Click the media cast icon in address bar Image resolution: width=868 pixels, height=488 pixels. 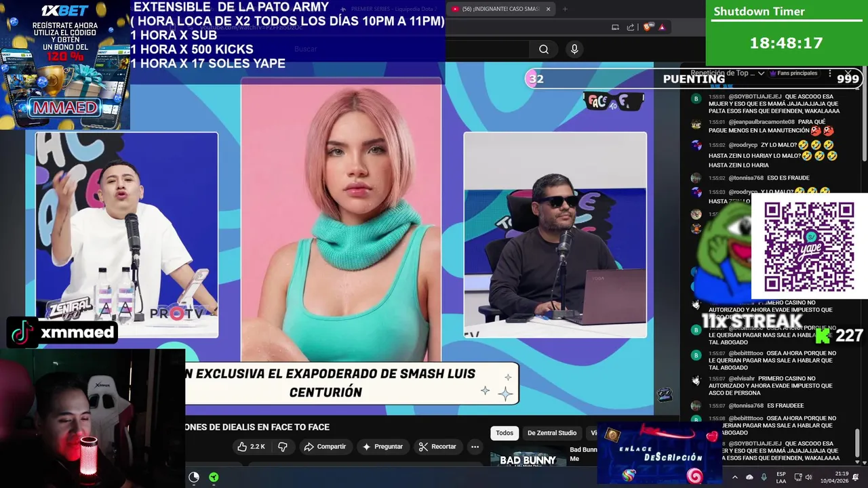(x=615, y=27)
